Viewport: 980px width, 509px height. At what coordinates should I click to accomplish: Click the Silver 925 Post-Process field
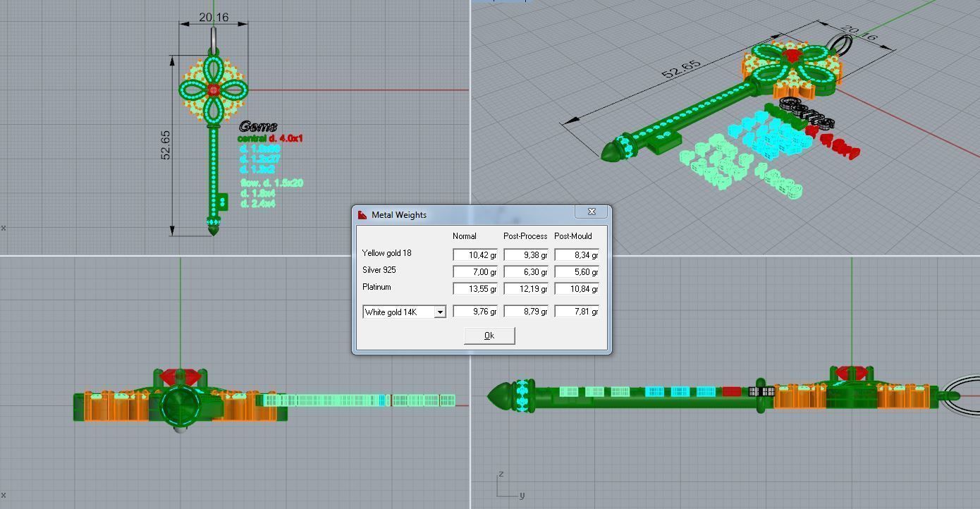tap(526, 271)
